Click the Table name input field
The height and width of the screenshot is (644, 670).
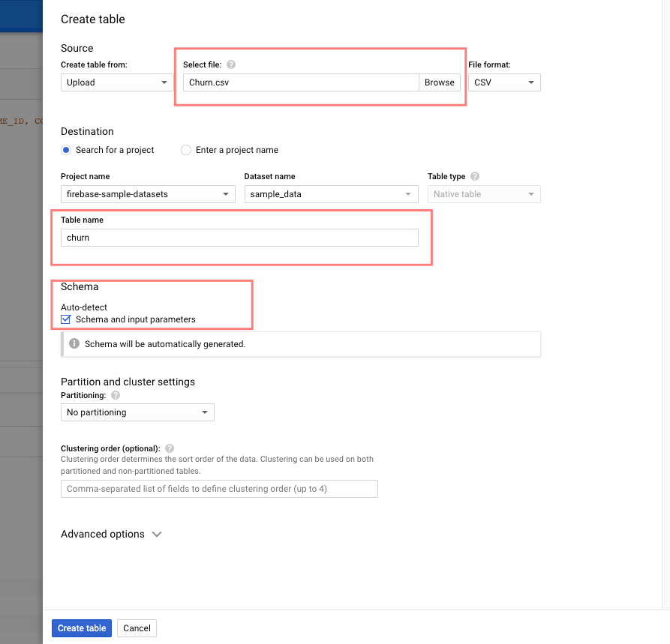pyautogui.click(x=239, y=238)
